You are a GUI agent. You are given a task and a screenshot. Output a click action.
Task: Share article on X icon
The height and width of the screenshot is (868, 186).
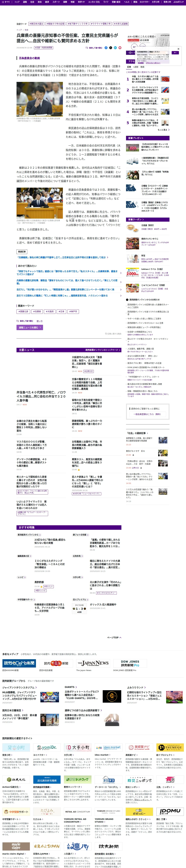[110, 48]
